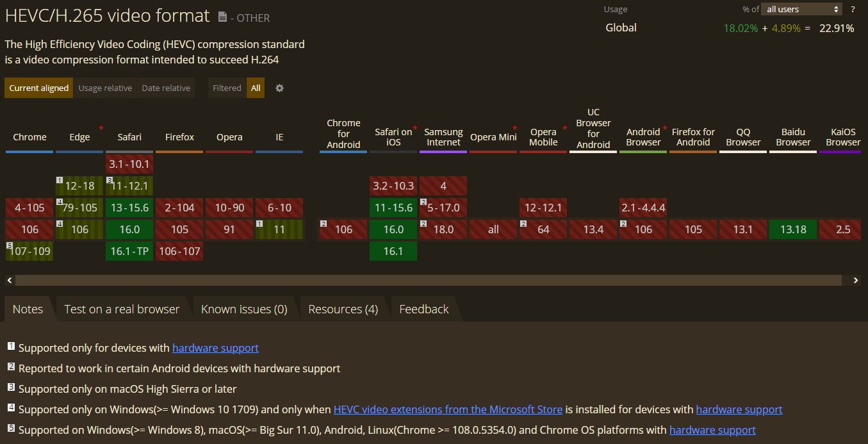Select Firefox 106-107 version cell
The height and width of the screenshot is (444, 868).
click(x=179, y=251)
